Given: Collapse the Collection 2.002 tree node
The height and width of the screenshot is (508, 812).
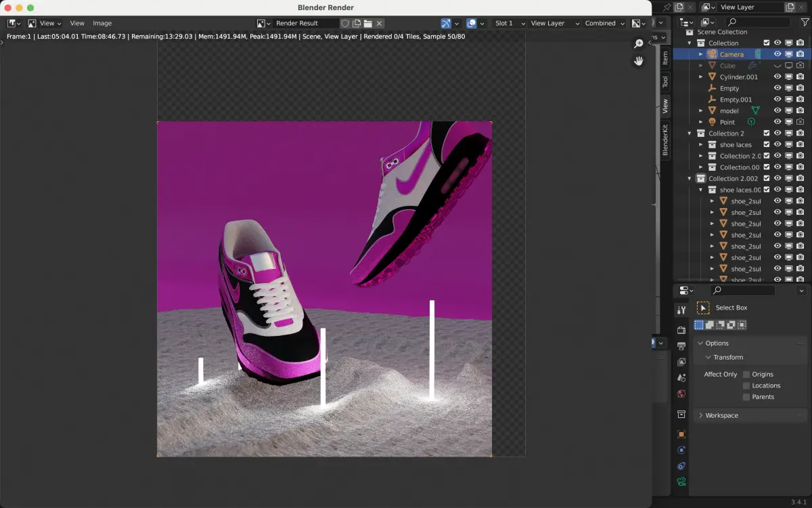Looking at the screenshot, I should click(x=690, y=178).
